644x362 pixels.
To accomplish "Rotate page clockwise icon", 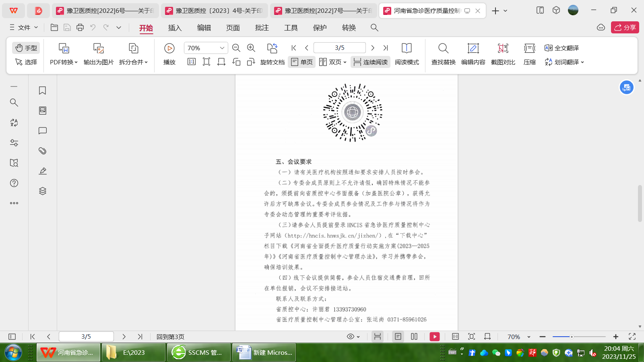I will tap(251, 62).
